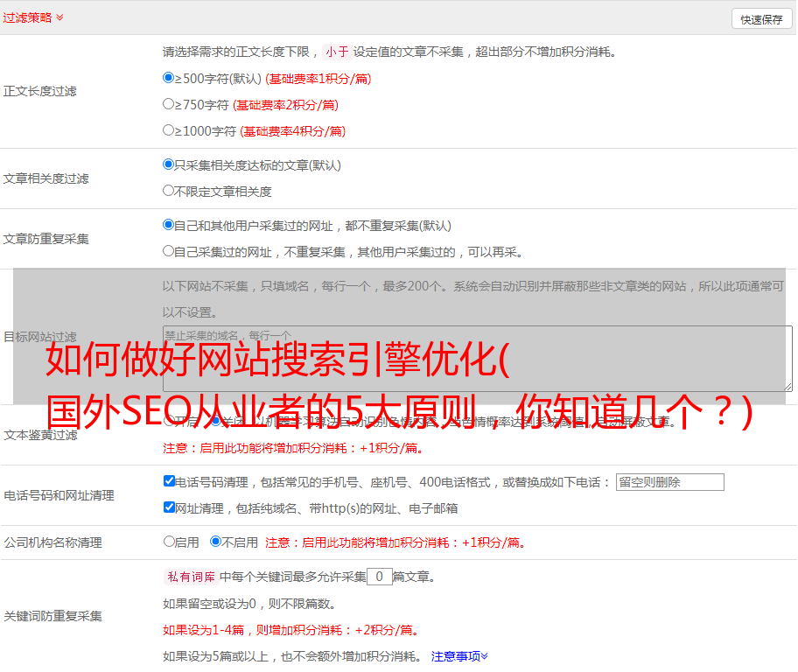Click the 留空则删除 replacement phone field
Screen dimensions: 798x672
click(669, 482)
